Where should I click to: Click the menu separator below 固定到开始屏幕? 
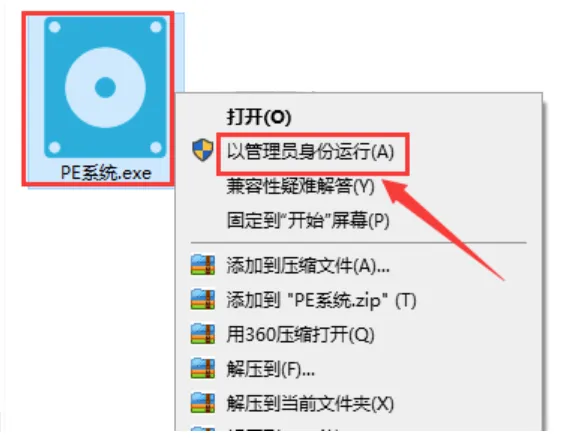(358, 243)
